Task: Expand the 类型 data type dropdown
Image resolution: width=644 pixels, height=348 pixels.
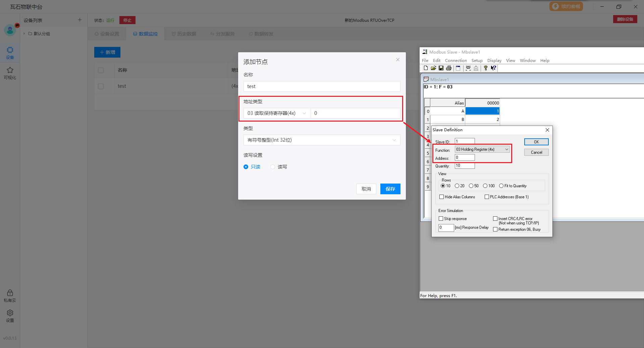Action: (321, 140)
